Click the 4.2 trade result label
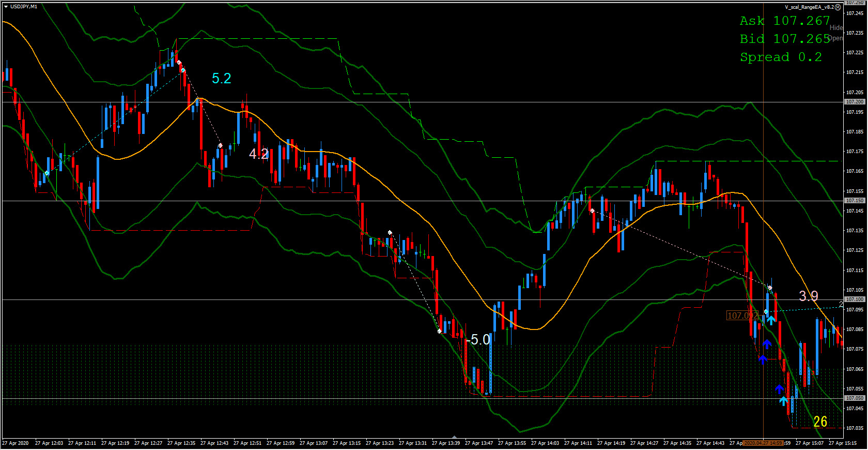Image resolution: width=868 pixels, height=450 pixels. pos(259,154)
